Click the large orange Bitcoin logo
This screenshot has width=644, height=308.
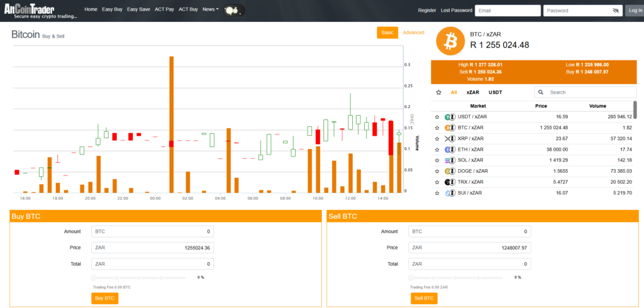click(x=450, y=41)
